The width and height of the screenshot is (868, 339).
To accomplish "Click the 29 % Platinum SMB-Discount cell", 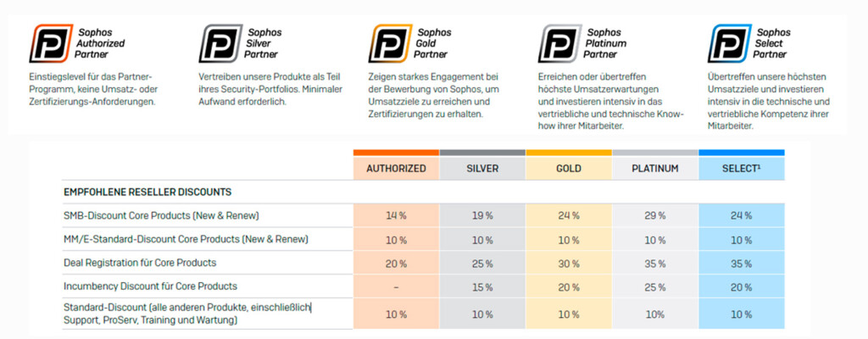I will (x=655, y=216).
